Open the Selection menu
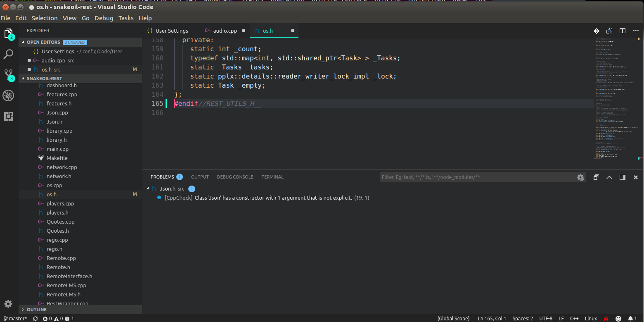This screenshot has width=644, height=322. click(45, 18)
